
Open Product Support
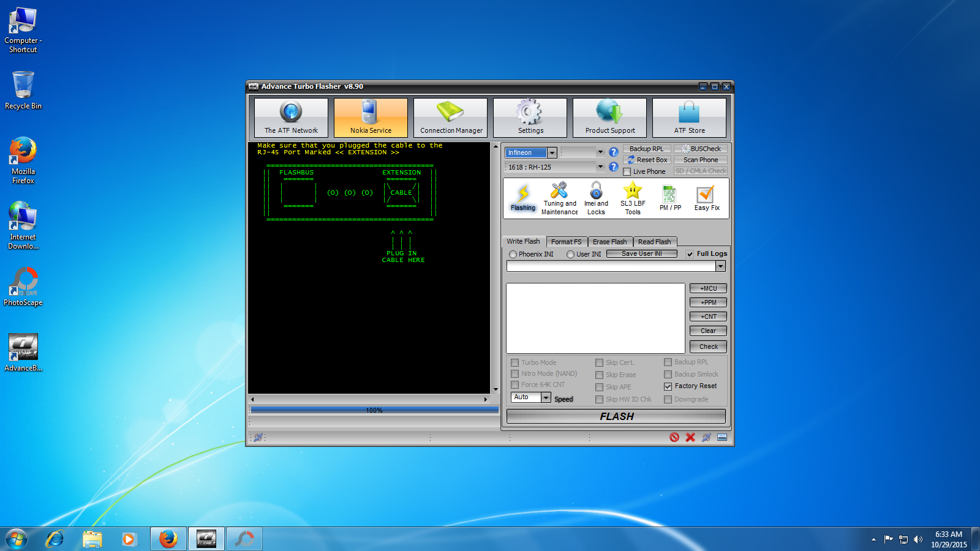point(609,118)
